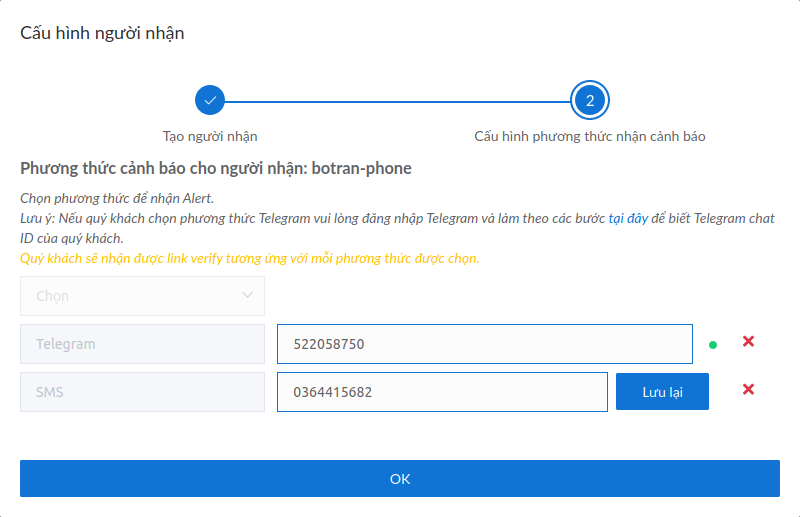Click the completed step checkmark circle

[x=210, y=100]
